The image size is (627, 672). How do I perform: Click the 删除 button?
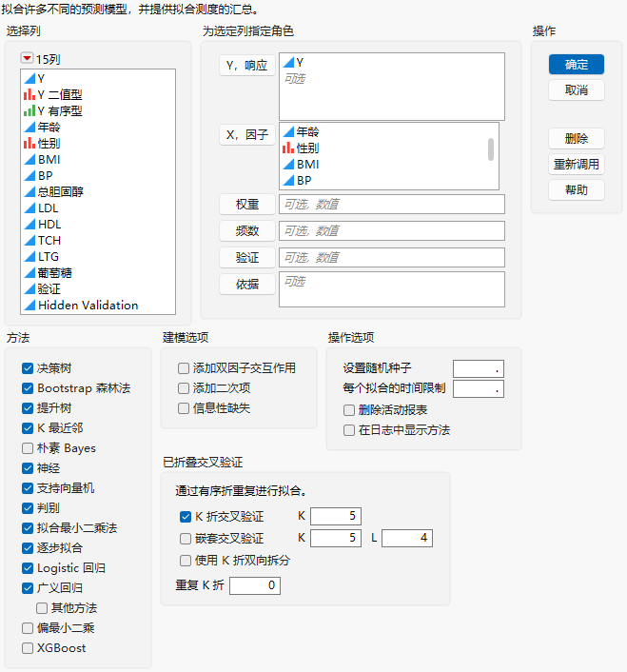(x=577, y=138)
